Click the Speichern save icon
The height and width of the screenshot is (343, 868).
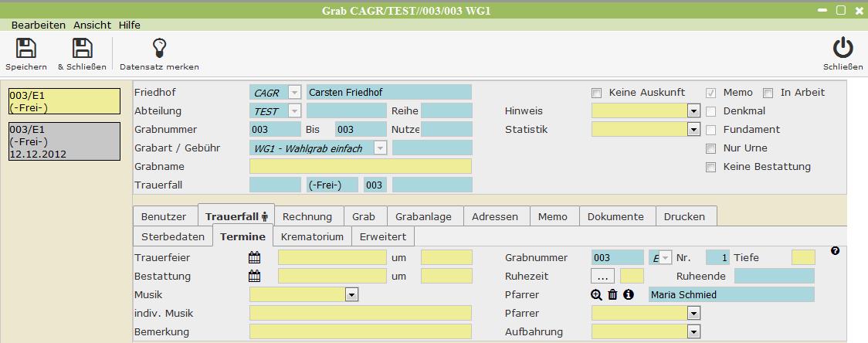[26, 49]
